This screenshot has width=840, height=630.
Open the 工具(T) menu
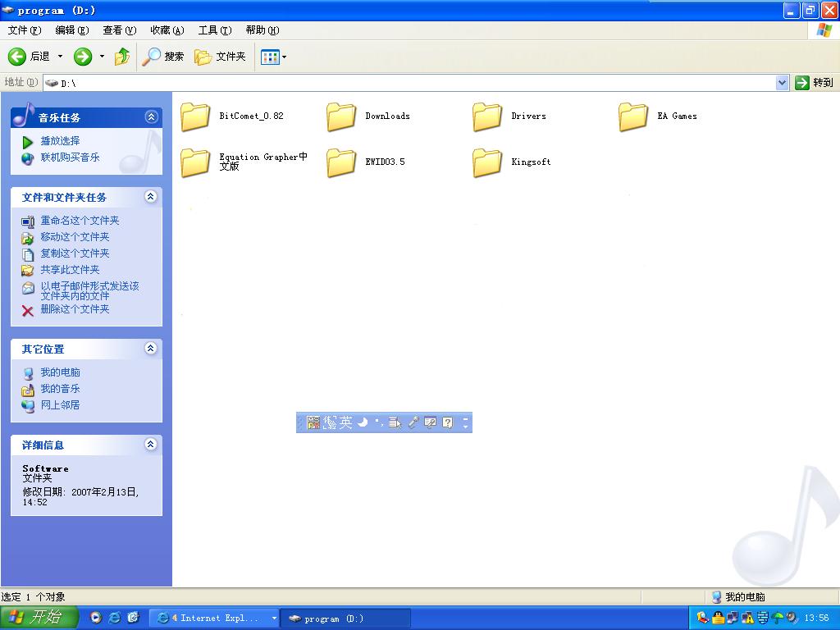215,30
